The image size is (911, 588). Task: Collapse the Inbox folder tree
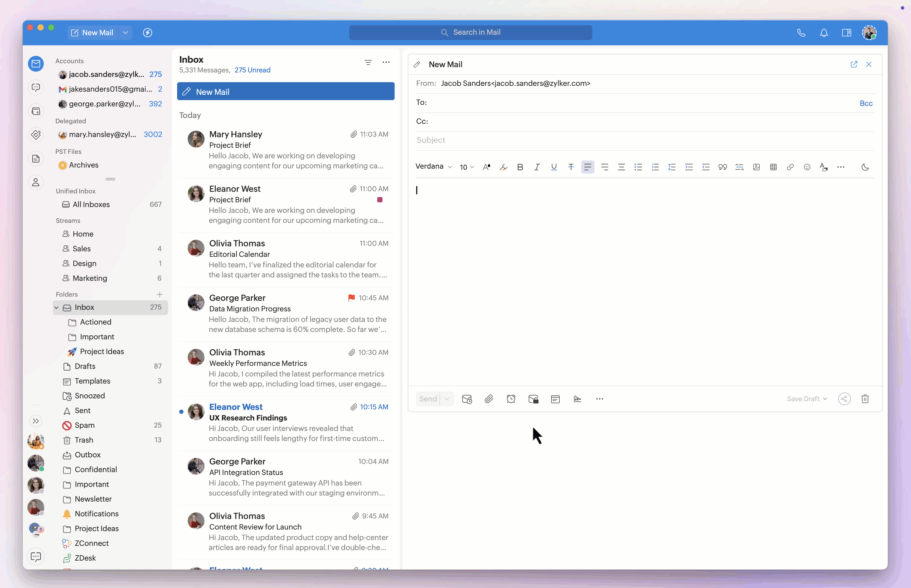56,307
